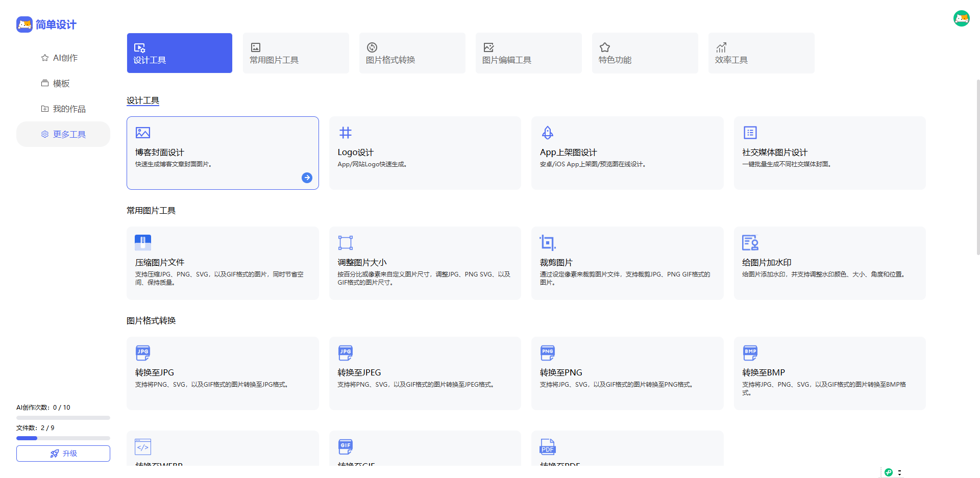The width and height of the screenshot is (980, 478).
Task: Open the 转换至JPEG tool title
Action: 359,372
